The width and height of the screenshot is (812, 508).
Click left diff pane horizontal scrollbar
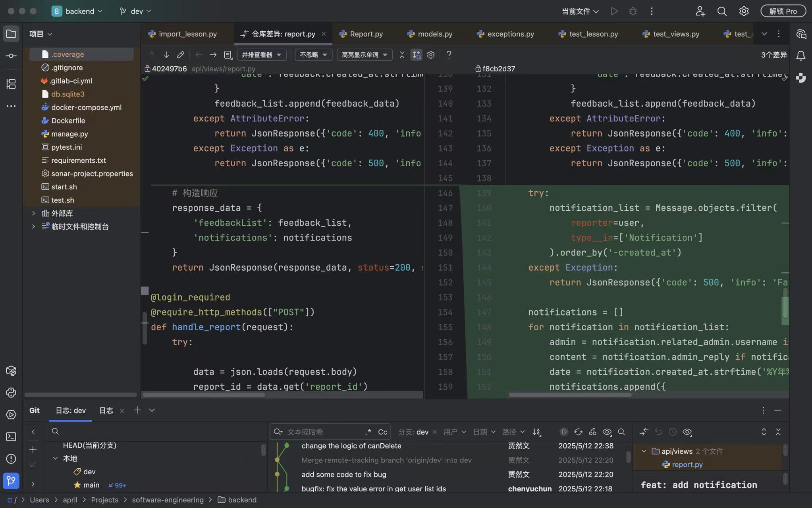click(204, 394)
